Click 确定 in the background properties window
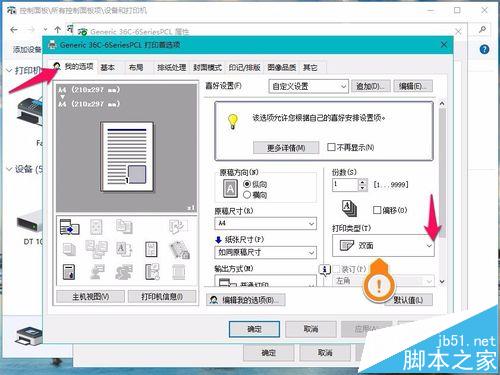Image resolution: width=500 pixels, height=375 pixels. (x=269, y=353)
